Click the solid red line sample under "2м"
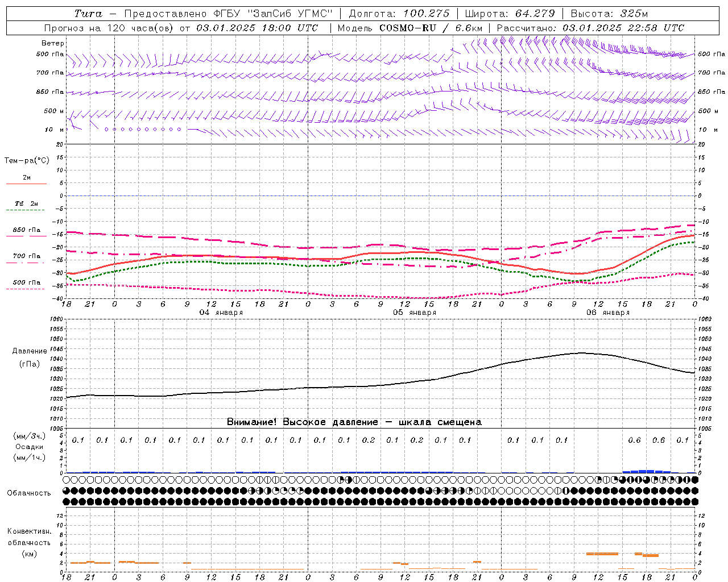728x582 pixels. 26,184
